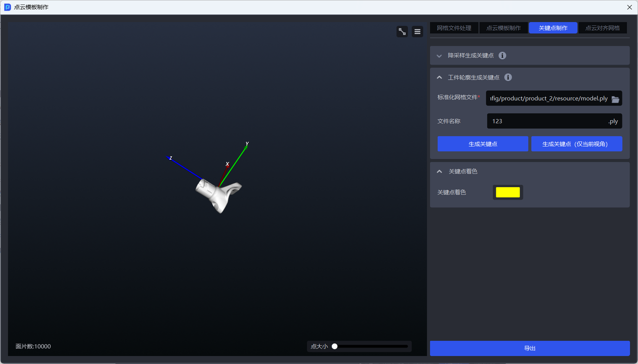Click the app logo in title bar

(x=7, y=7)
